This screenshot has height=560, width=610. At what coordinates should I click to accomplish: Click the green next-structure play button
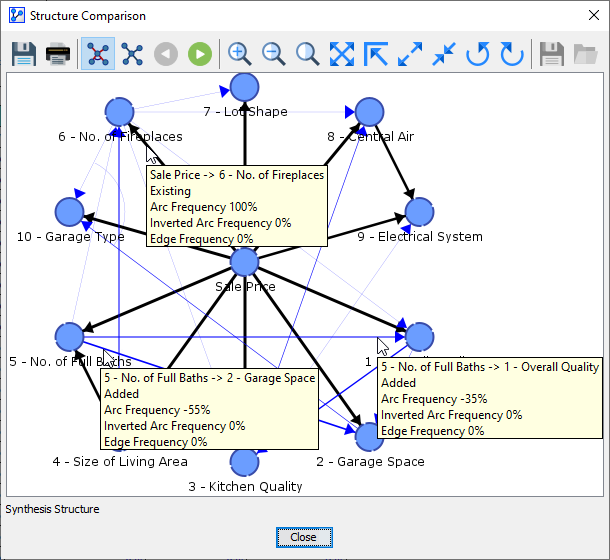(x=200, y=54)
